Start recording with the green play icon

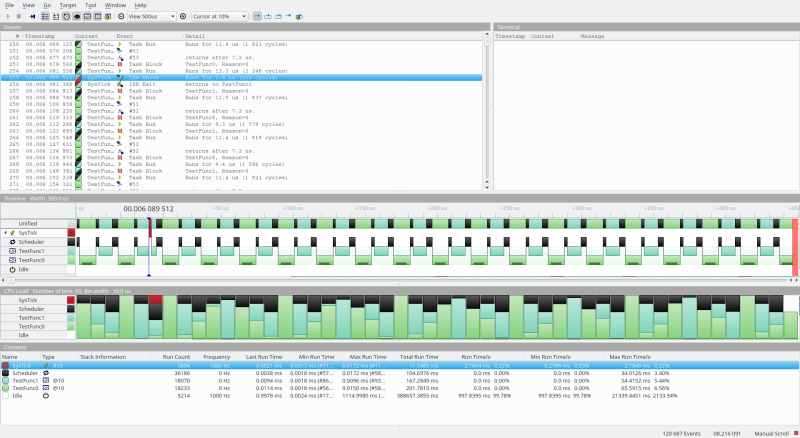(8, 16)
